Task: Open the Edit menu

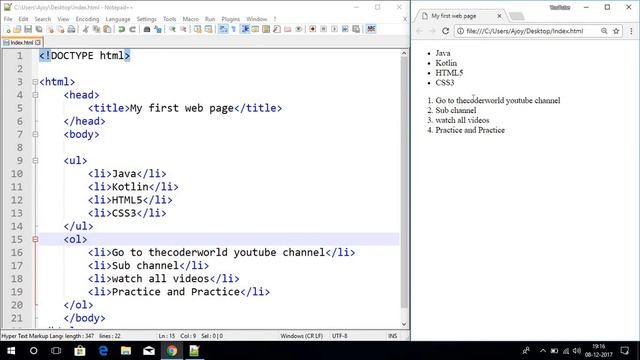Action: pos(23,19)
